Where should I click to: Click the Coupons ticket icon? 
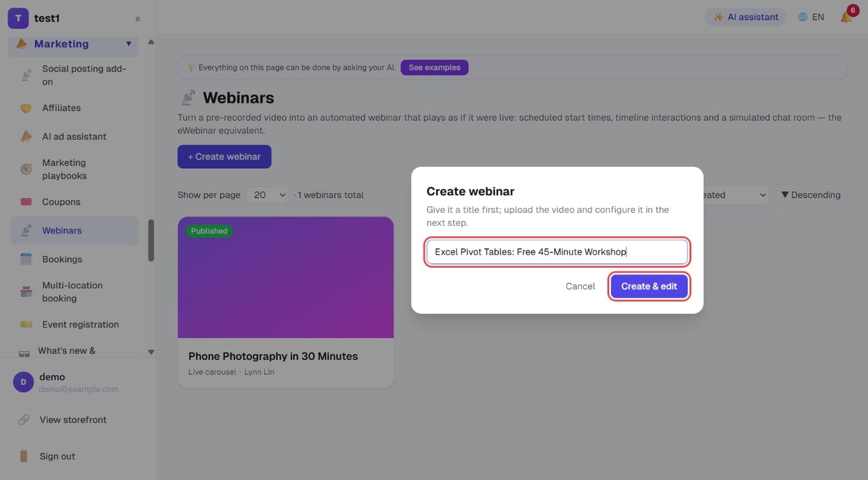(26, 202)
